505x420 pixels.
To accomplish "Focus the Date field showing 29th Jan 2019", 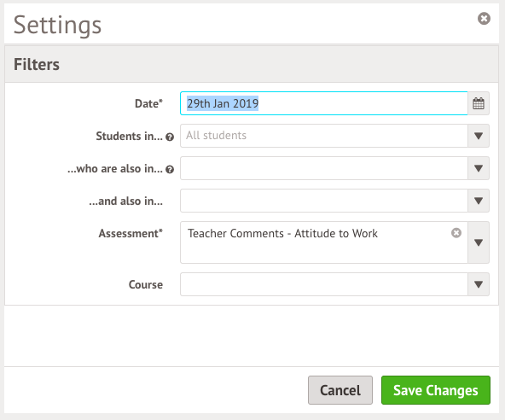I will coord(323,103).
